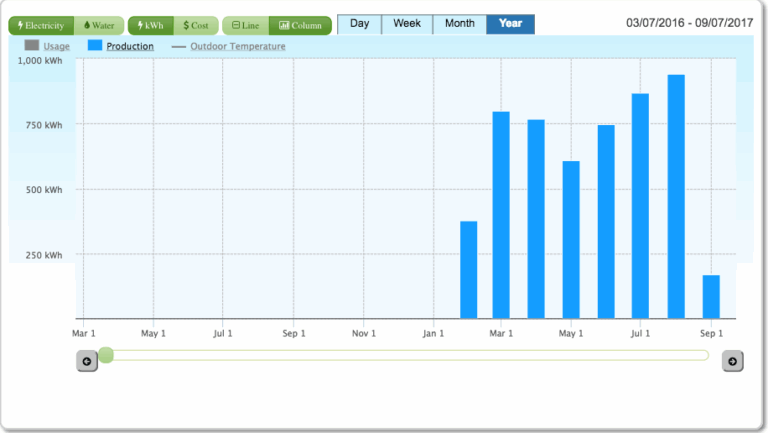The width and height of the screenshot is (768, 433).
Task: Open the Day tab
Action: coord(359,24)
